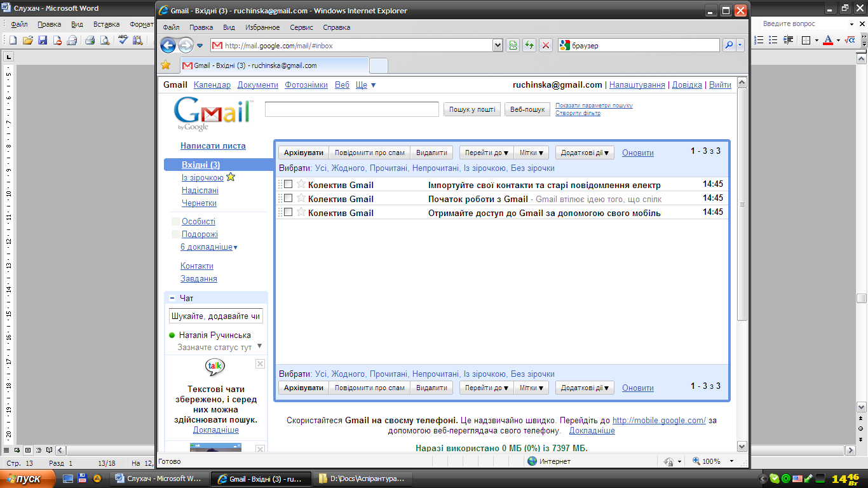Viewport: 868px width, 488px height.
Task: Click Gmail mail search input field
Action: pos(352,109)
